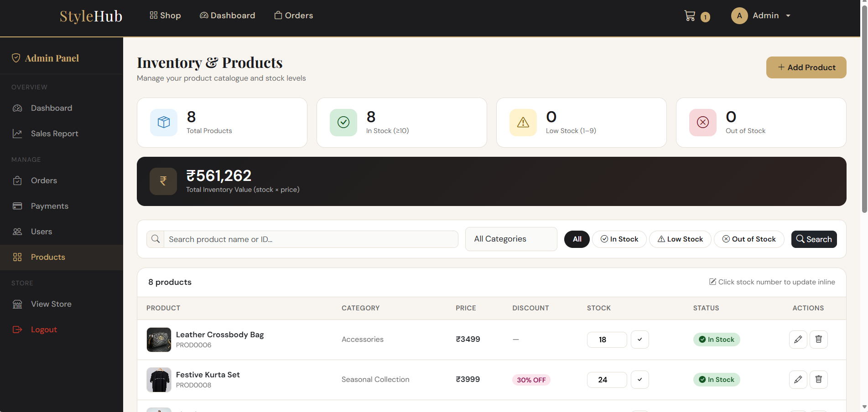Viewport: 868px width, 412px height.
Task: Delete the Festive Kurta Set product
Action: pos(818,380)
